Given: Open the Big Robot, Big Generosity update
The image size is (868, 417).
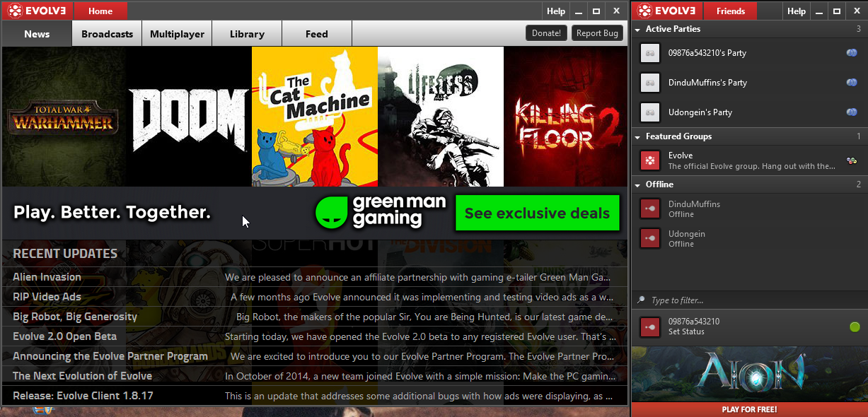Looking at the screenshot, I should (x=315, y=317).
